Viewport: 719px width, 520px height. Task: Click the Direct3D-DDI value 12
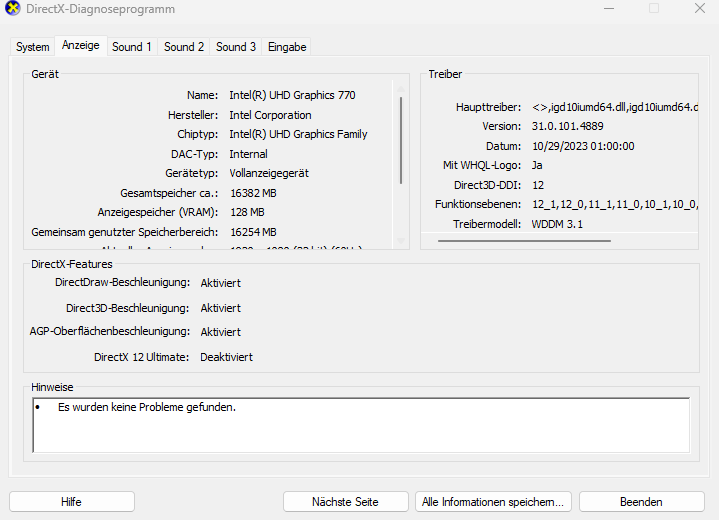(538, 185)
